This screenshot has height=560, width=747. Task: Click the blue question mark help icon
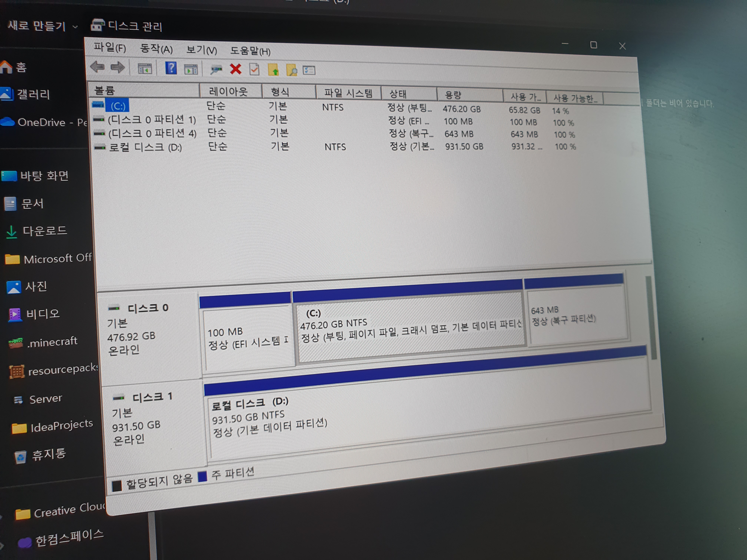171,68
